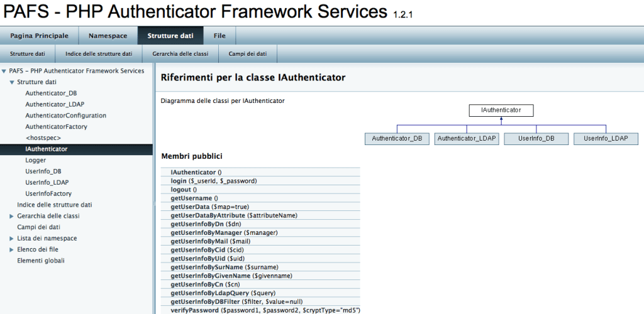Click Authenticator_DB box in class diagram
The height and width of the screenshot is (314, 644).
tap(397, 139)
